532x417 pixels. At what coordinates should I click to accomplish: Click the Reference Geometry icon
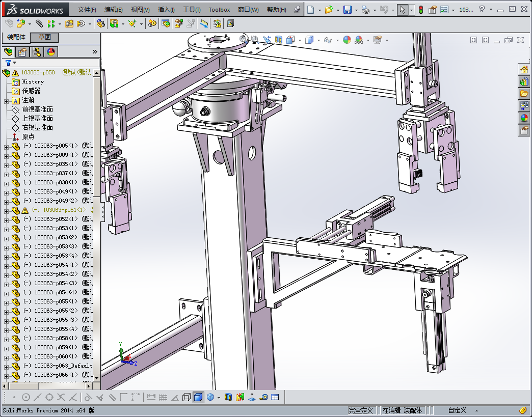pyautogui.click(x=132, y=23)
